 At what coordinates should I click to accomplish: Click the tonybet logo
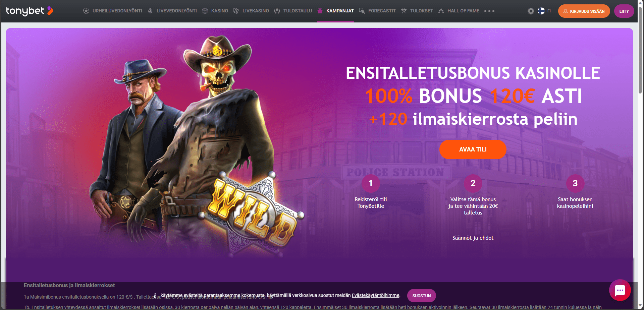[30, 11]
